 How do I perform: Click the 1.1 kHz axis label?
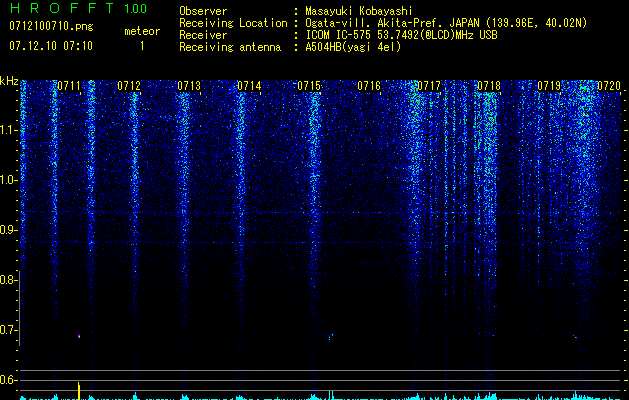9,130
